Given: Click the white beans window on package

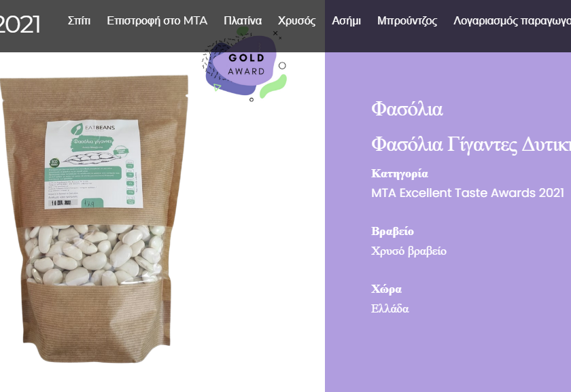Looking at the screenshot, I should (x=94, y=255).
